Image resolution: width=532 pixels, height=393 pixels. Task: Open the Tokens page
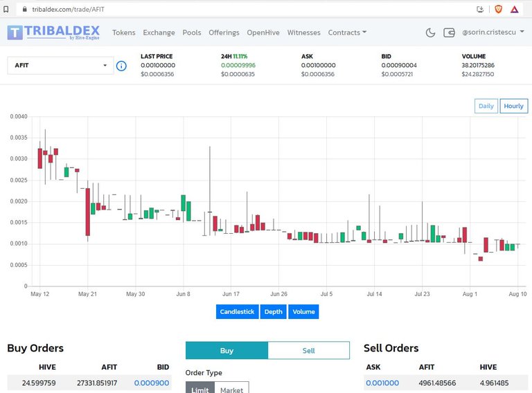click(x=124, y=33)
